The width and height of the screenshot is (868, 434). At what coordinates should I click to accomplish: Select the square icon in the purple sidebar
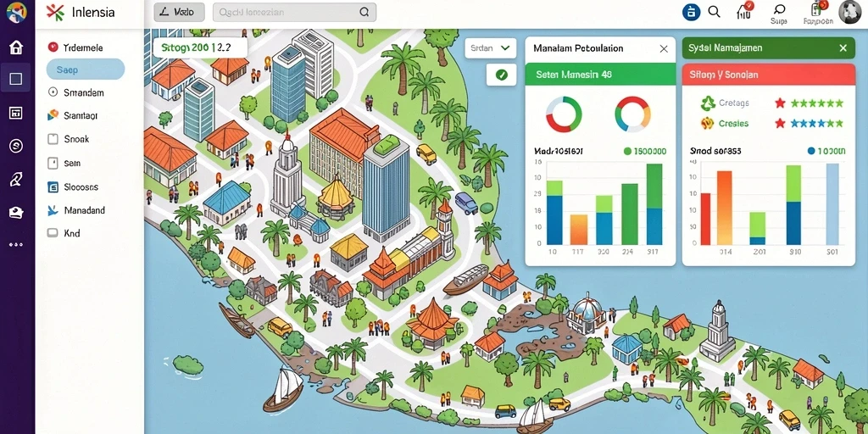[x=16, y=79]
